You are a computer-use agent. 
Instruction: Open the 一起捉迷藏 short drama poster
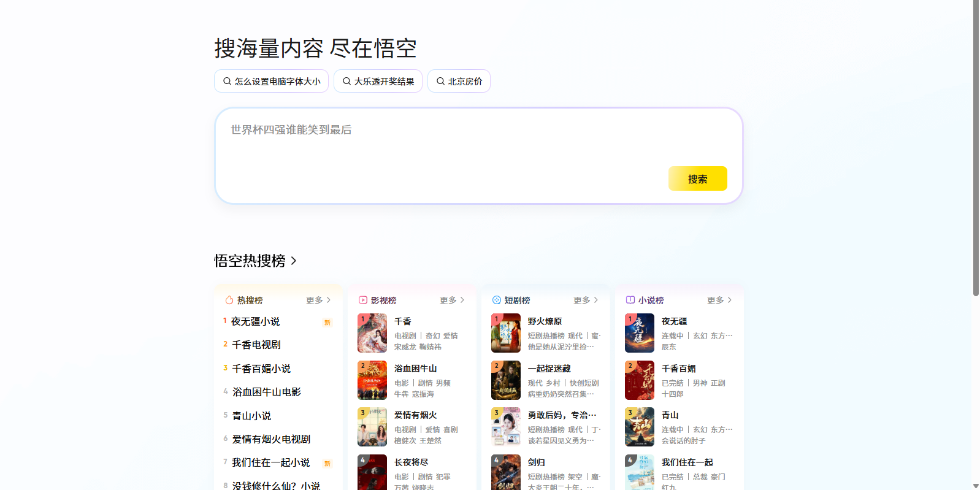(x=506, y=380)
